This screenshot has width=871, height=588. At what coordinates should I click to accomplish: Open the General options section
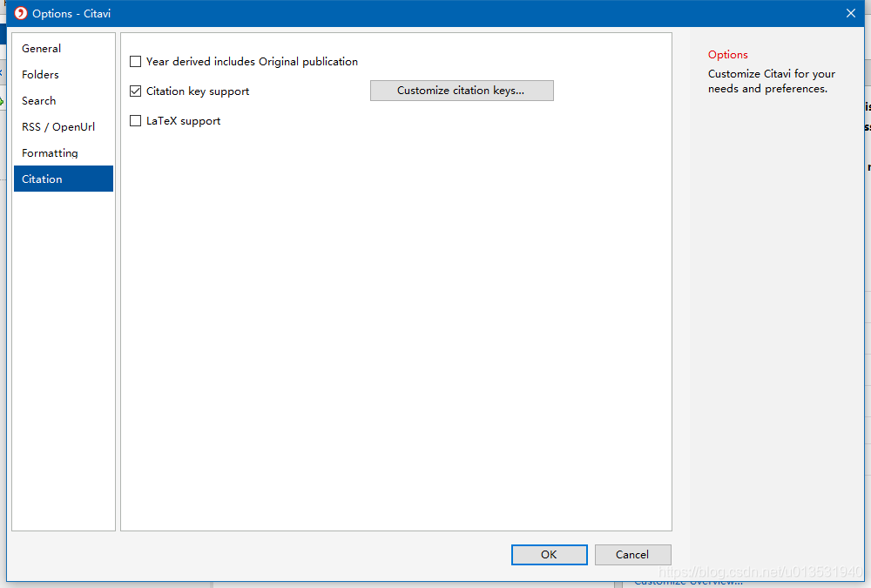[x=64, y=49]
